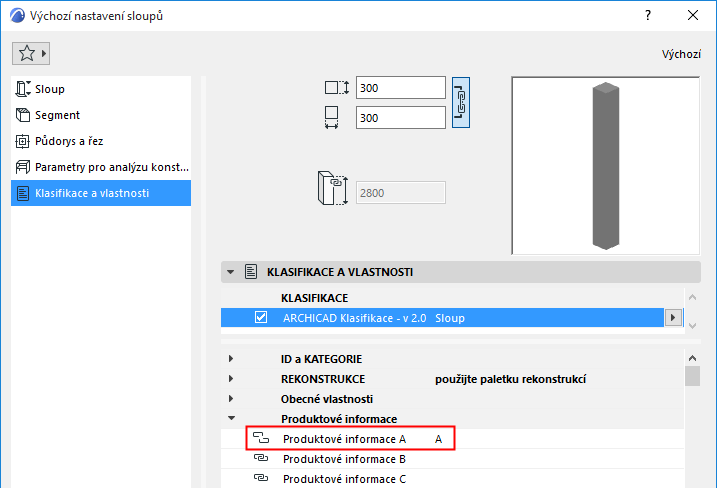Click link icon beside Produktové informace B
Viewport: 717px width, 488px height.
pyautogui.click(x=261, y=458)
